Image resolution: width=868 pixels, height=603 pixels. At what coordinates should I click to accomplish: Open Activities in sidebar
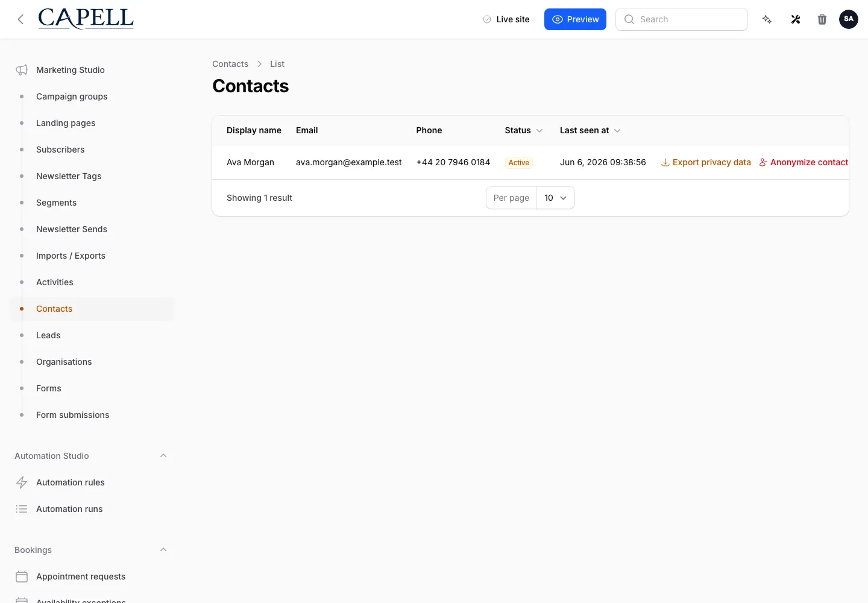click(x=55, y=282)
